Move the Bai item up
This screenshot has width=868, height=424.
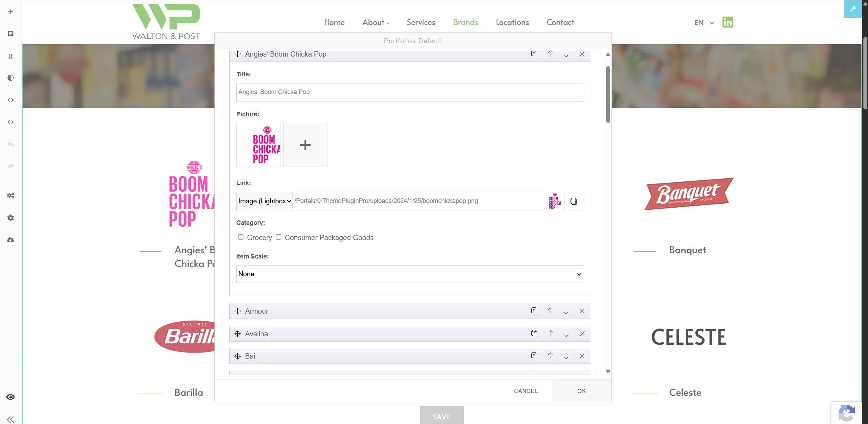pos(550,356)
